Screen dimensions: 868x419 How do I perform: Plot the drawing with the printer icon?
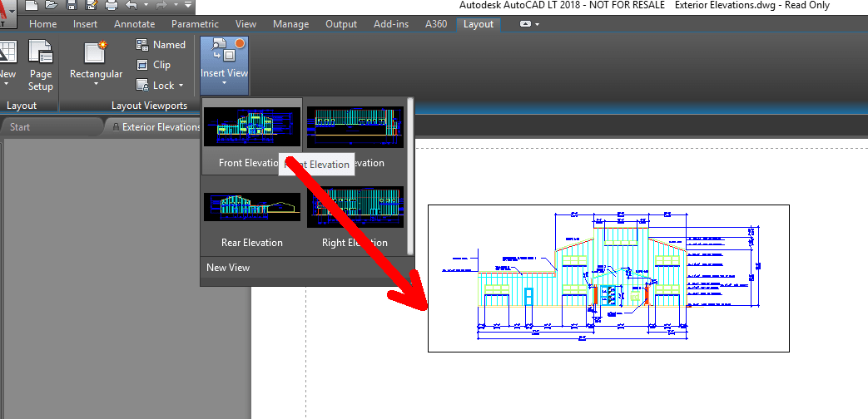[x=112, y=6]
